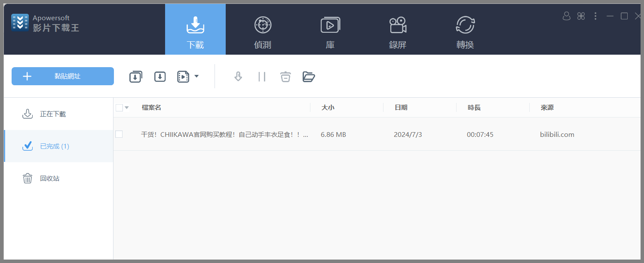Delete download using the trash toolbar icon

point(285,76)
